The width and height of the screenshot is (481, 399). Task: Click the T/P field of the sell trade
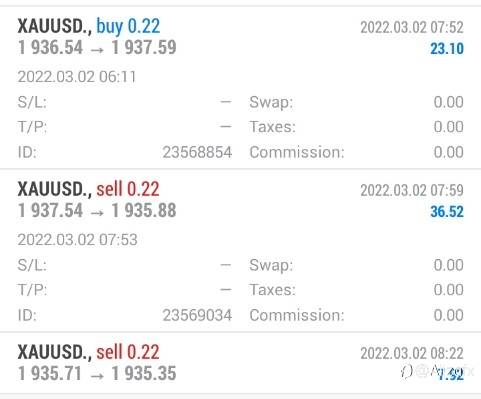[x=125, y=290]
